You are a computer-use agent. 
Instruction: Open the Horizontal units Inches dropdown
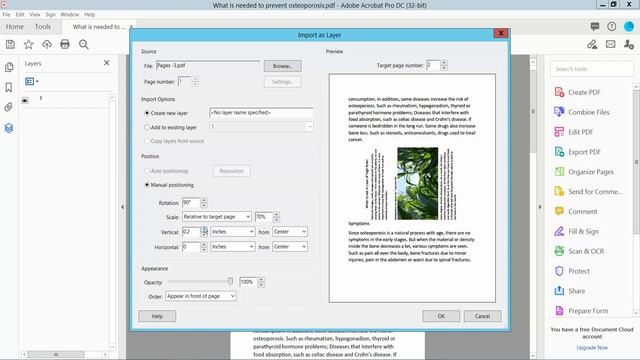233,247
